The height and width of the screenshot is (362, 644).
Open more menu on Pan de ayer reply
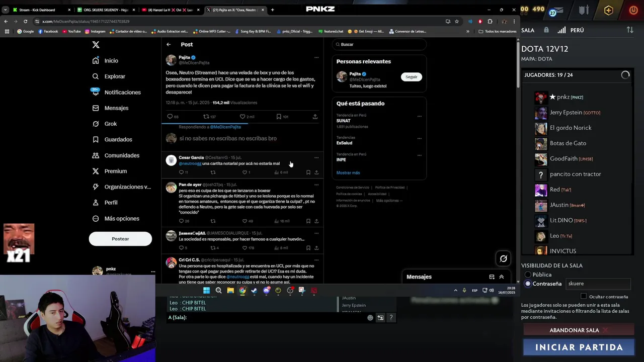[x=316, y=185]
